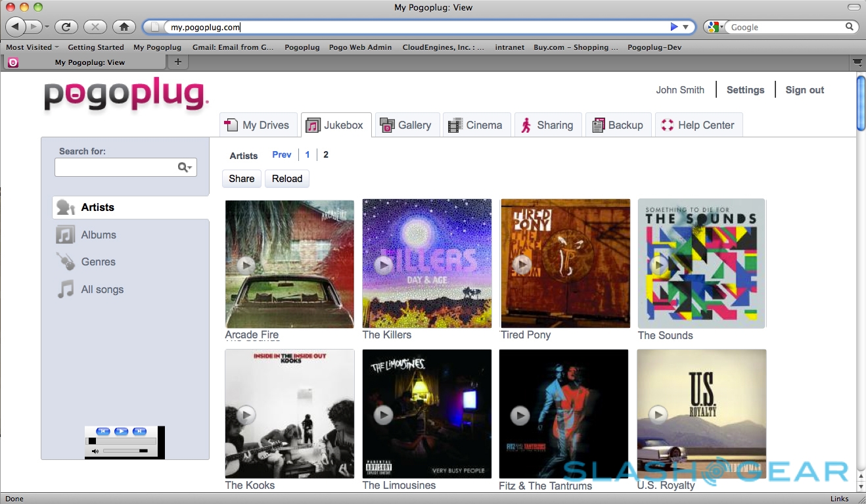
Task: Click play icon on The Killers cover
Action: [383, 265]
